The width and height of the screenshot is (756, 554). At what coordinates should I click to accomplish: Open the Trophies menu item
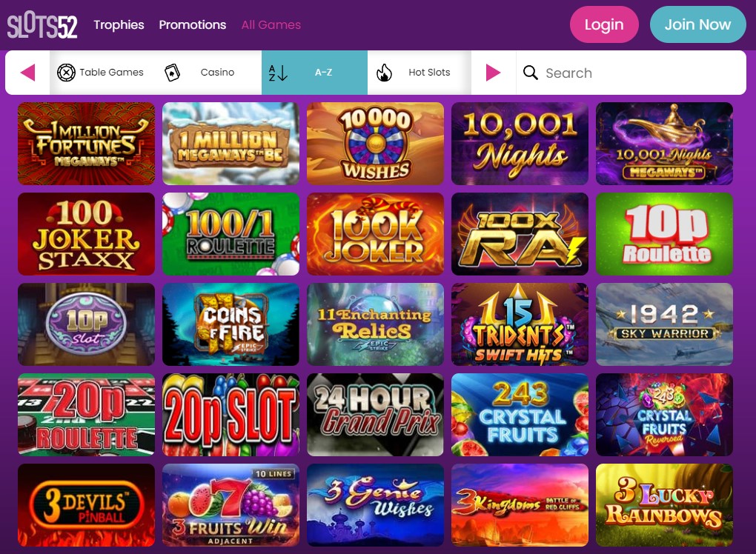coord(119,24)
